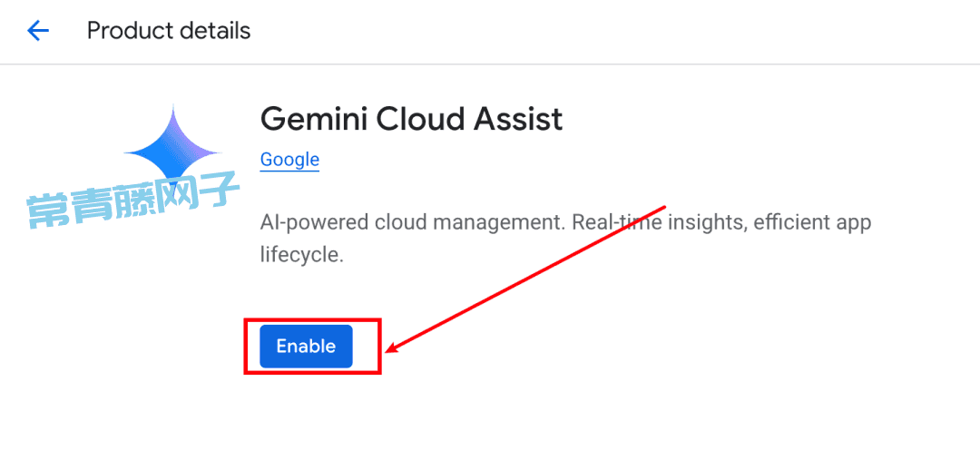The width and height of the screenshot is (980, 460).
Task: Click the blue Chinese watermark text
Action: click(133, 200)
